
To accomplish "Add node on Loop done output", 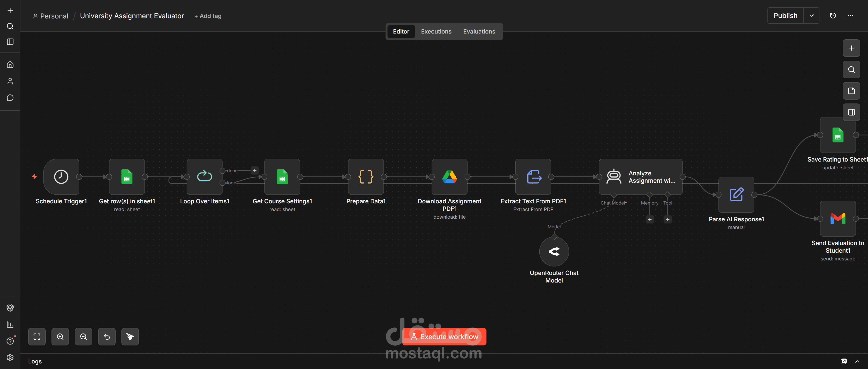I will tap(255, 171).
